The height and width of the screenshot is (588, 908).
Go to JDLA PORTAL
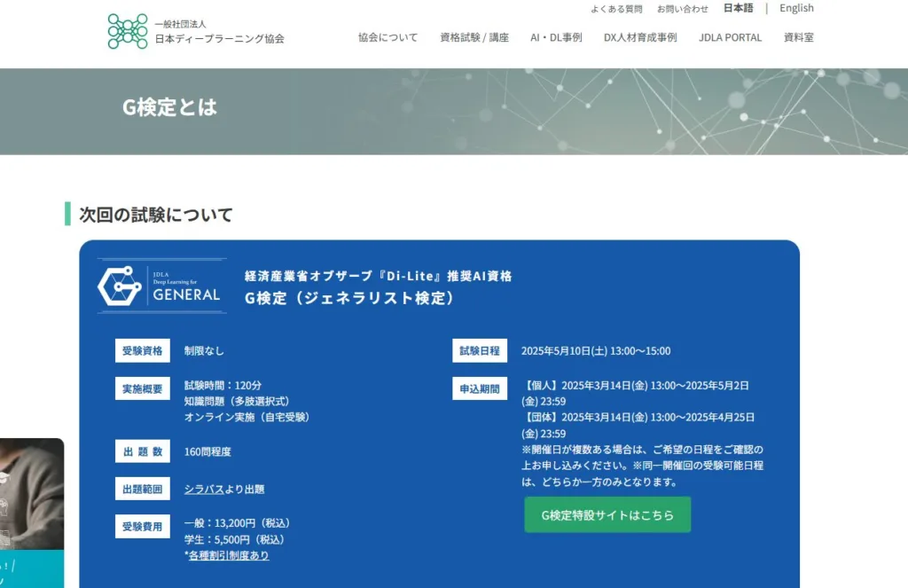coord(730,38)
